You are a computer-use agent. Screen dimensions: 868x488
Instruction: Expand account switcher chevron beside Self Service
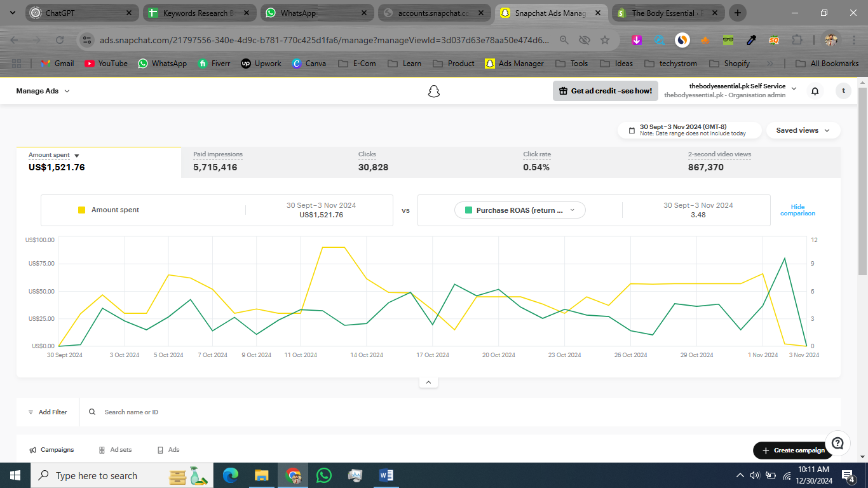tap(794, 89)
